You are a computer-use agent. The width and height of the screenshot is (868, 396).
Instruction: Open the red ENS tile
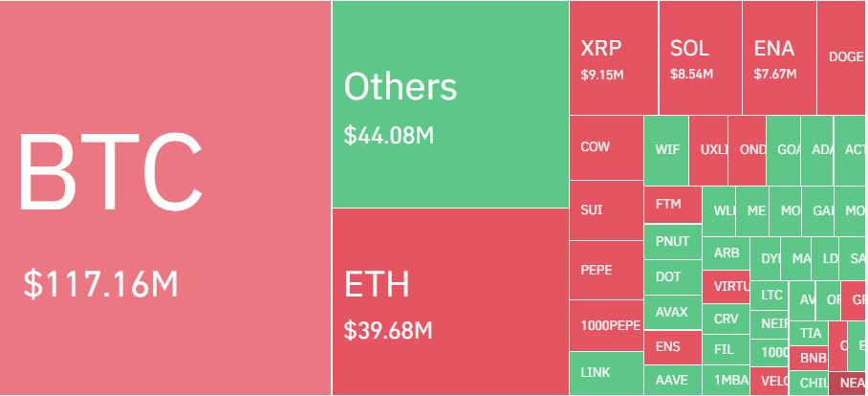(x=672, y=347)
